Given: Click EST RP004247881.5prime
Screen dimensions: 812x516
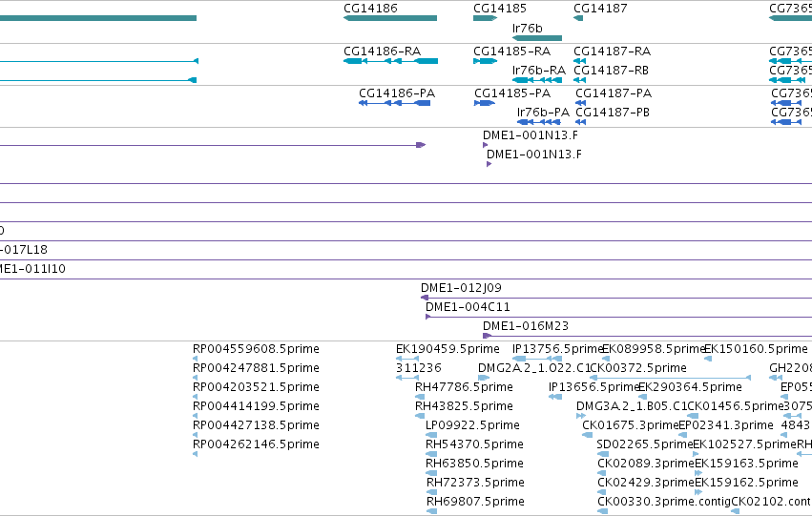Looking at the screenshot, I should (256, 368).
